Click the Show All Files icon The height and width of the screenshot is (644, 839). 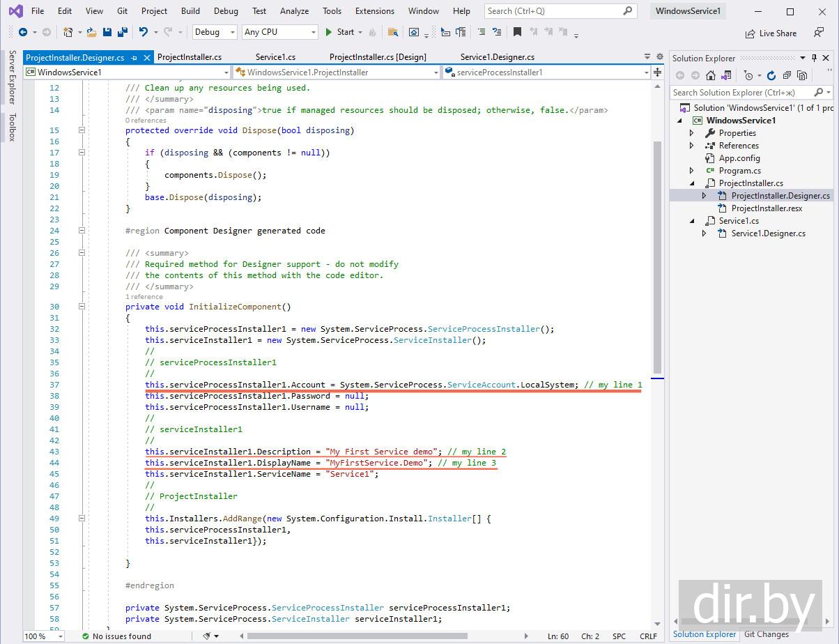click(802, 75)
